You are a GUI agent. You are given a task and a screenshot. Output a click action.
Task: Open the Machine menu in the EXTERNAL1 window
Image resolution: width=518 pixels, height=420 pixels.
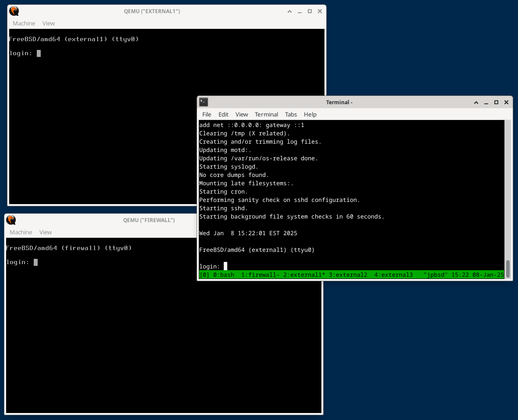click(24, 24)
